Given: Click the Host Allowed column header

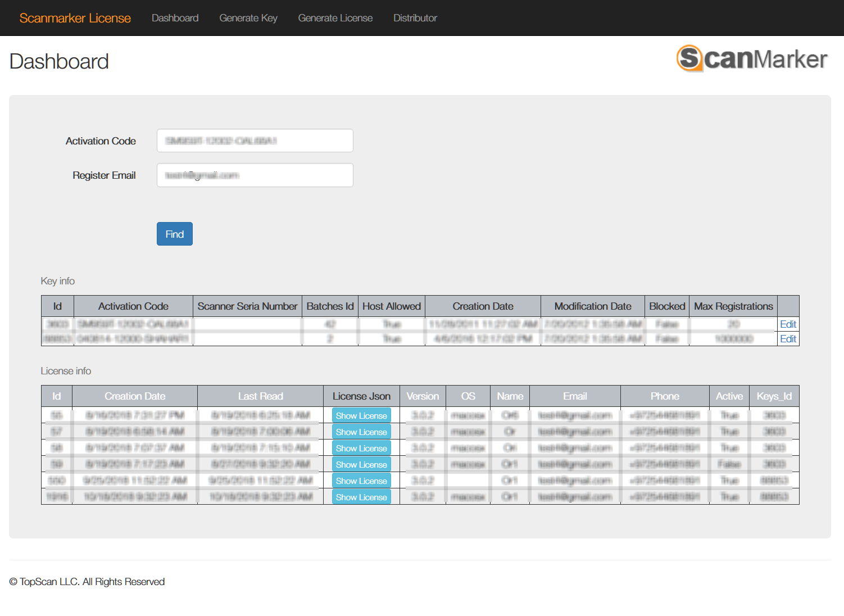Looking at the screenshot, I should pos(392,306).
